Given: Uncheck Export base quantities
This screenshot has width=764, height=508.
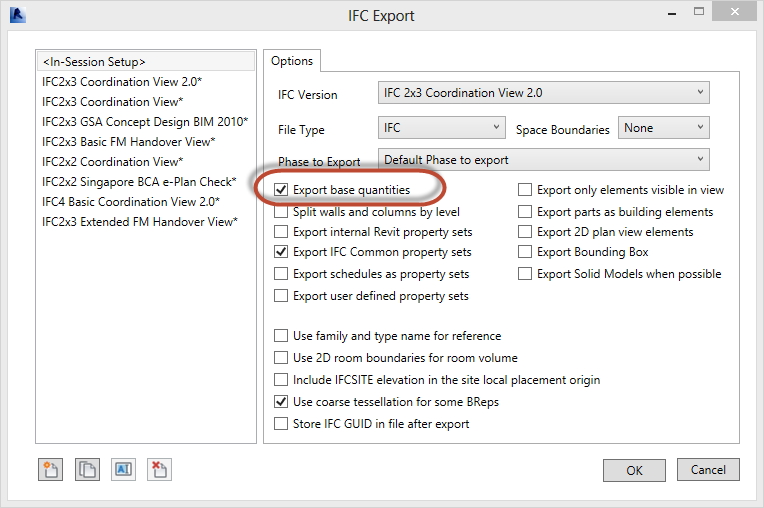Looking at the screenshot, I should pos(282,190).
